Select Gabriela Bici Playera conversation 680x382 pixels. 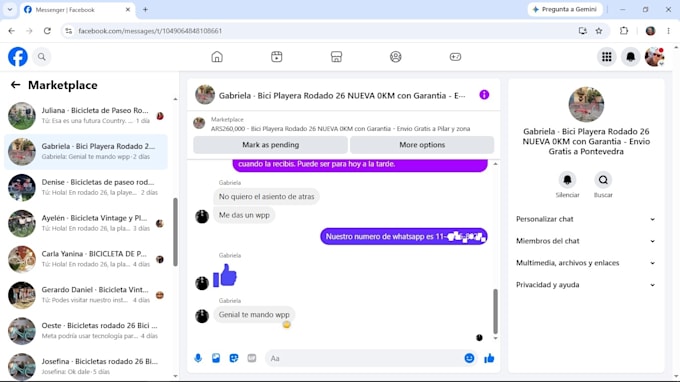(x=86, y=152)
